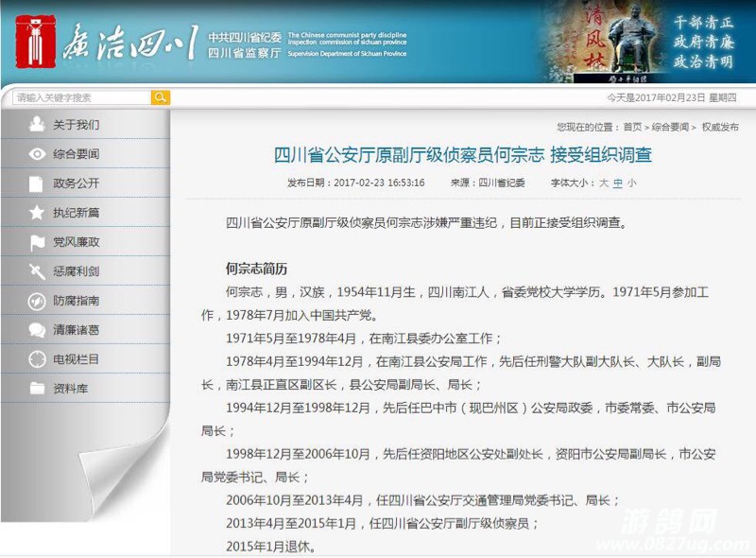Click the person icon beside 关于我们

[37, 125]
